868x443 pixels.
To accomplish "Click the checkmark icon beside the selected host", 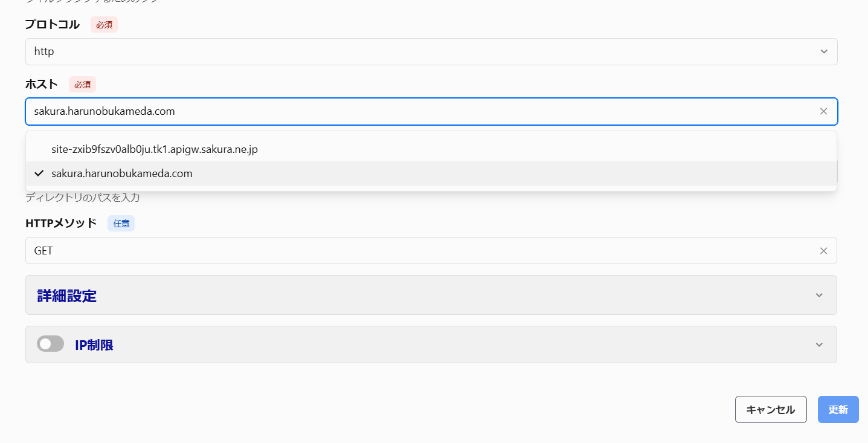I will pyautogui.click(x=39, y=173).
